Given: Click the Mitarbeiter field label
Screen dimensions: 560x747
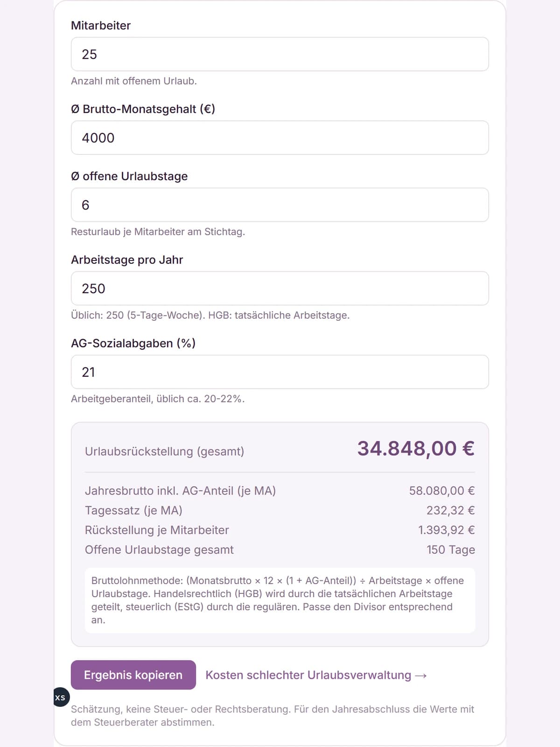Looking at the screenshot, I should click(101, 26).
